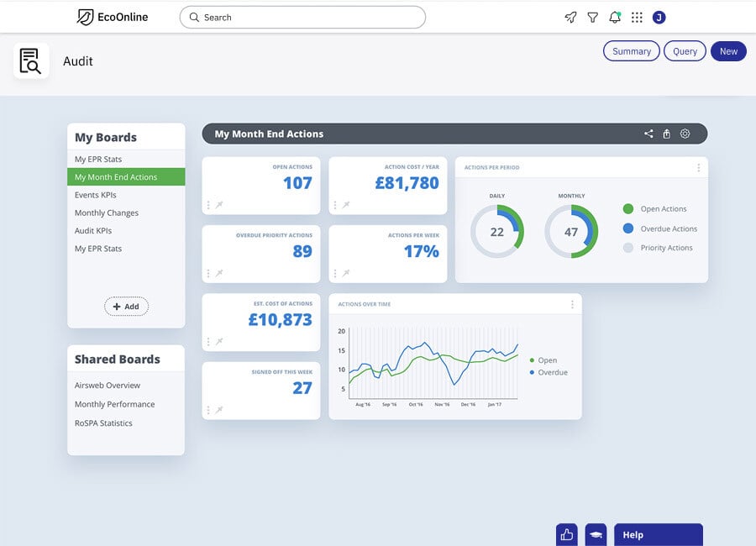Click the Shared Boards heading
756x546 pixels.
[117, 360]
